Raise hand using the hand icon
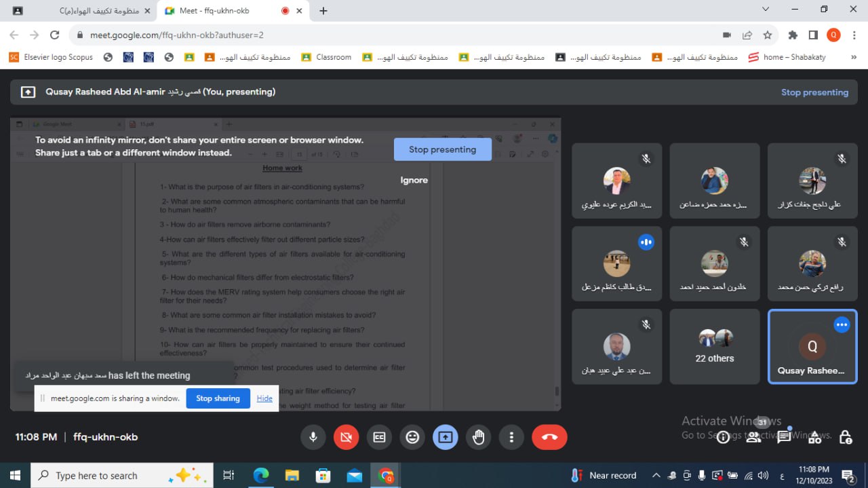 coord(479,438)
